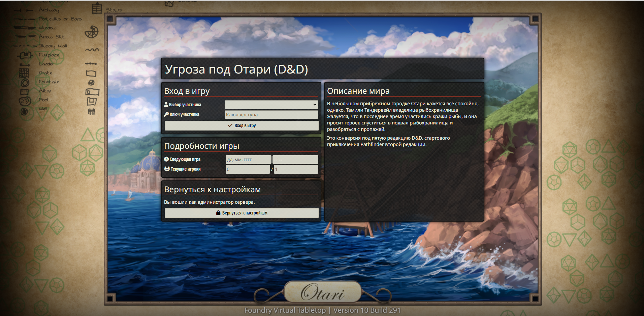Click the lock icon on return-to-setup button
The width and height of the screenshot is (644, 316).
pyautogui.click(x=218, y=213)
